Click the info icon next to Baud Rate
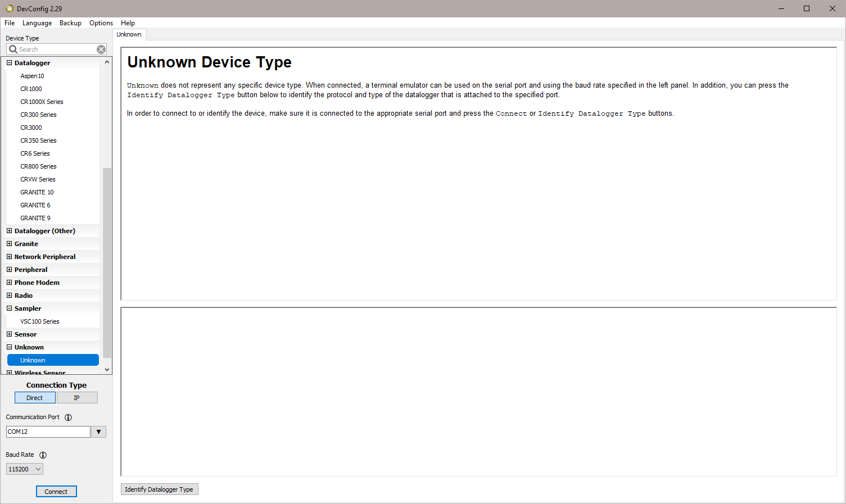This screenshot has width=846, height=504. [x=43, y=455]
